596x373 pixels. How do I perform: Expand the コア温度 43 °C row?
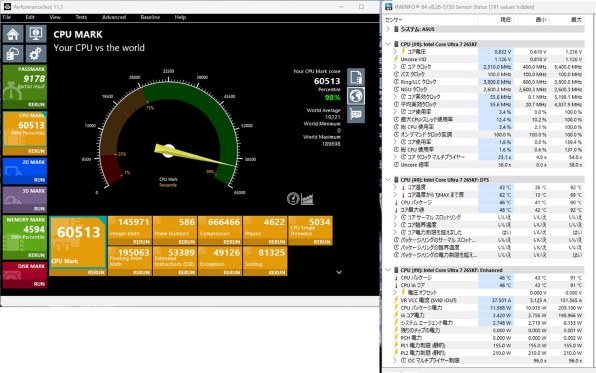click(395, 187)
